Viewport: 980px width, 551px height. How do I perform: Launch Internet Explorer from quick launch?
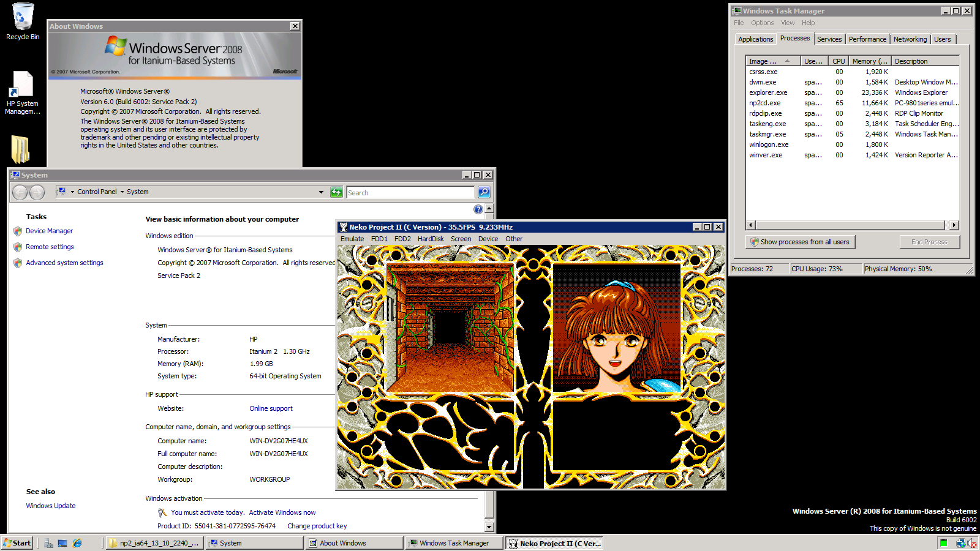tap(77, 543)
